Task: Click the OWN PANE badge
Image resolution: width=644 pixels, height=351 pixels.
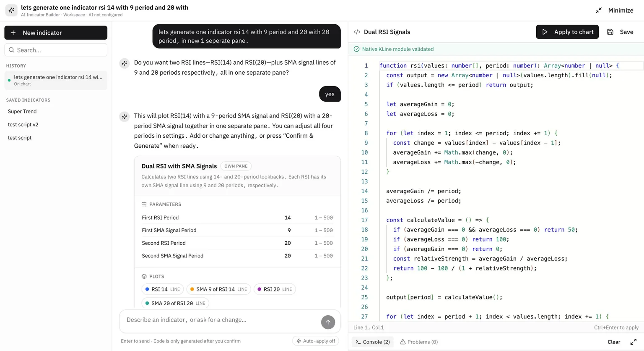Action: (x=236, y=166)
